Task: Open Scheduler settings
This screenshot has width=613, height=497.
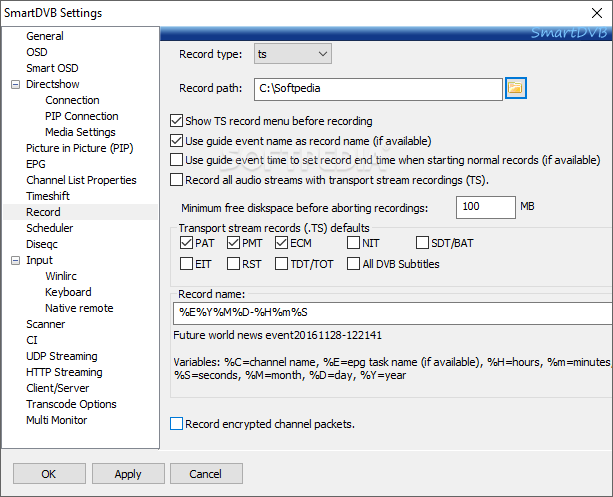Action: (x=49, y=228)
